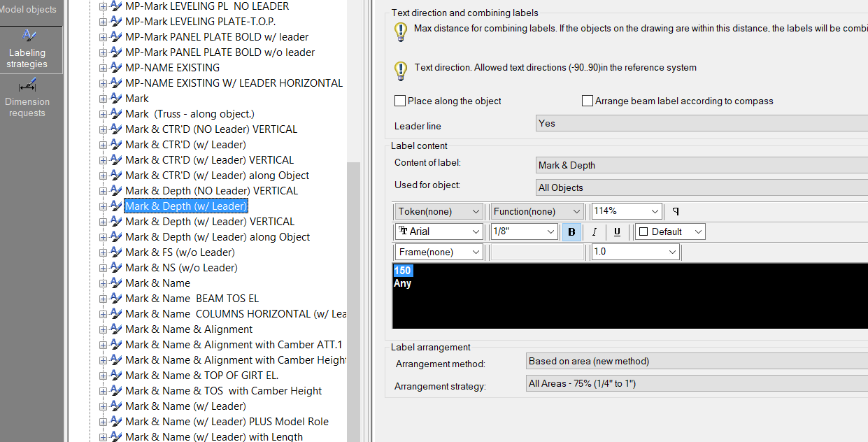Click the paragraph mark icon
868x442 pixels.
click(676, 211)
